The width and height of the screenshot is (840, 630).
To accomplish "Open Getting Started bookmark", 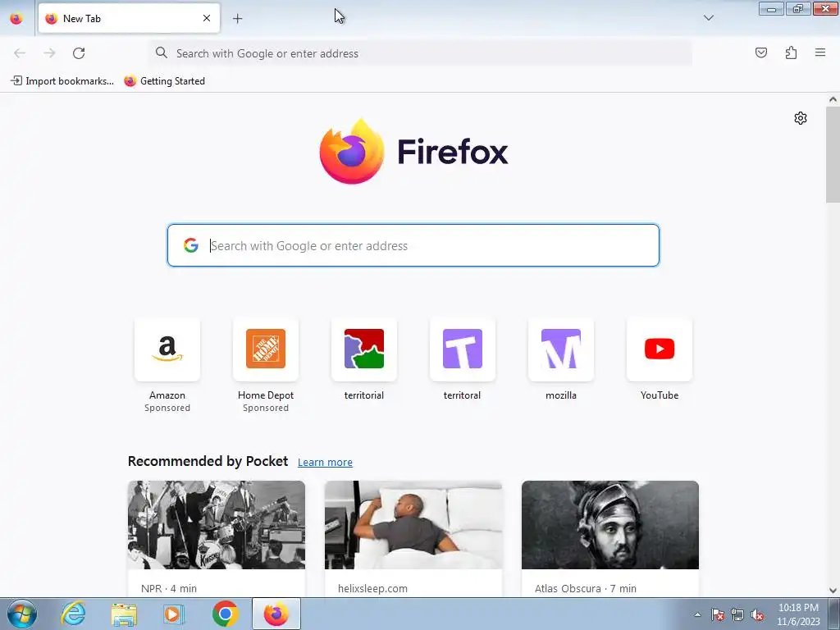I will point(164,81).
